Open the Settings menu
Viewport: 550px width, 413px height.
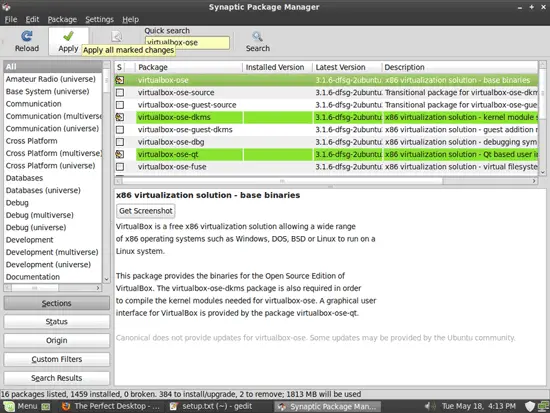pos(100,20)
